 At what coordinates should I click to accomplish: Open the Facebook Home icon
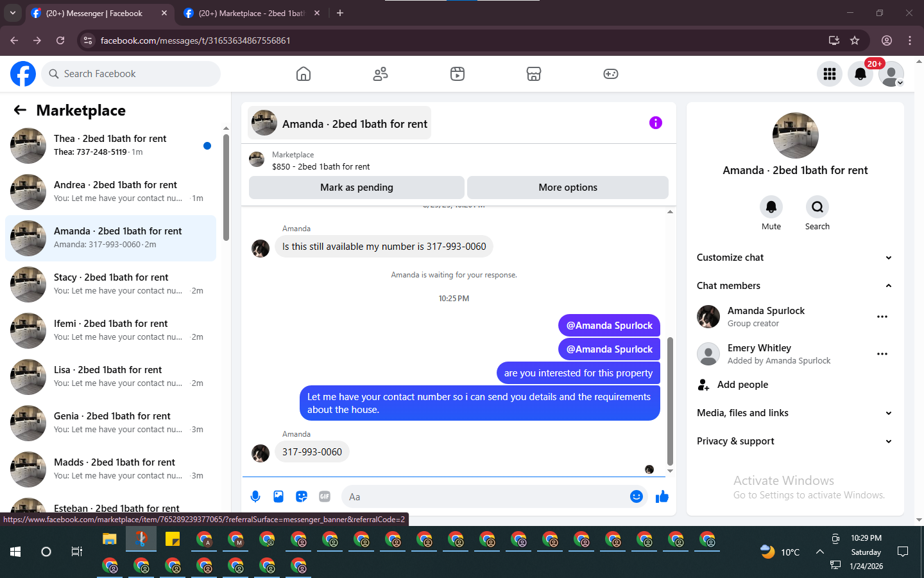click(304, 74)
